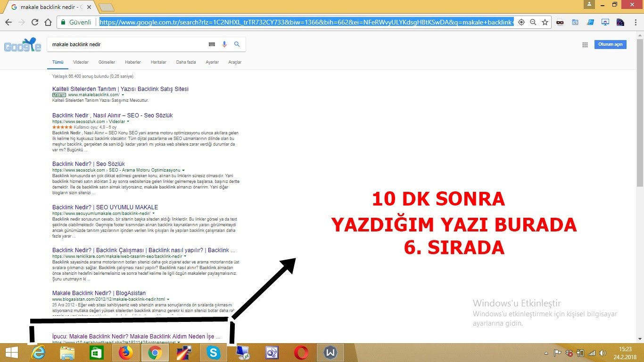
Task: Start voice search with the microphone
Action: (x=224, y=44)
